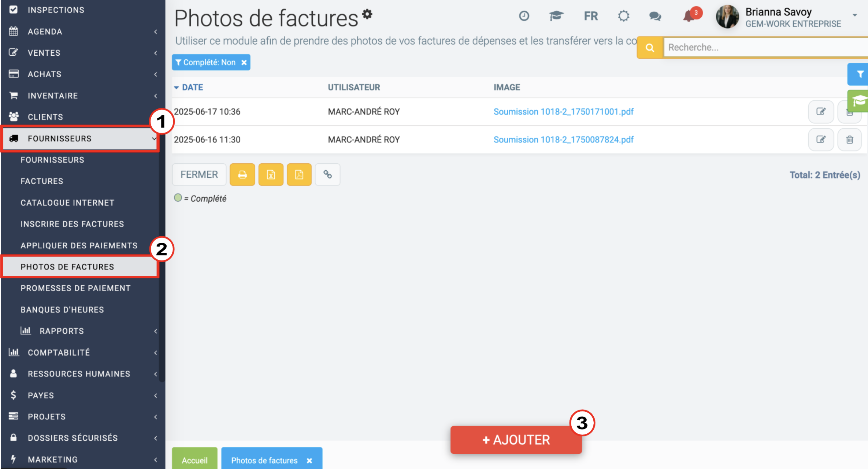Switch language with the FR toggle
This screenshot has width=868, height=471.
(591, 16)
